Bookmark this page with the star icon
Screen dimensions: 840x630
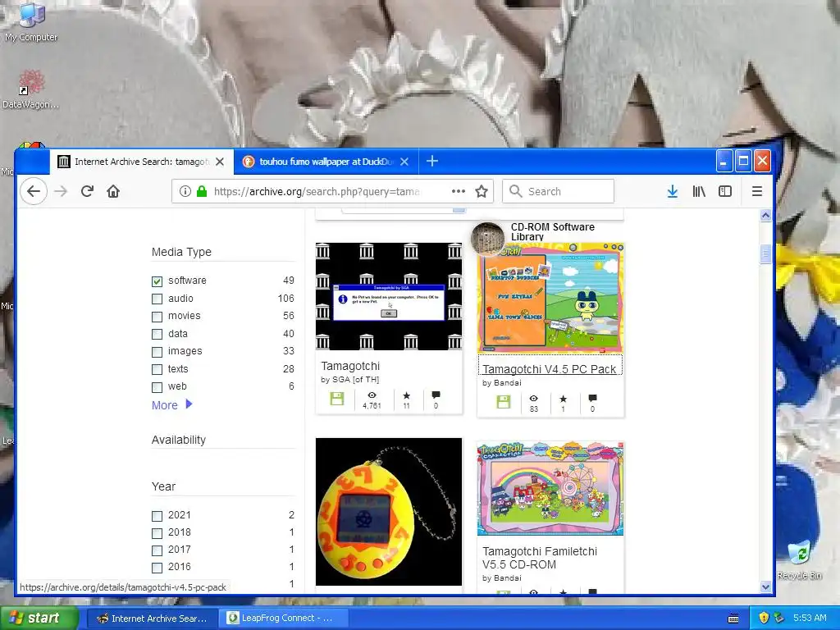coord(482,191)
